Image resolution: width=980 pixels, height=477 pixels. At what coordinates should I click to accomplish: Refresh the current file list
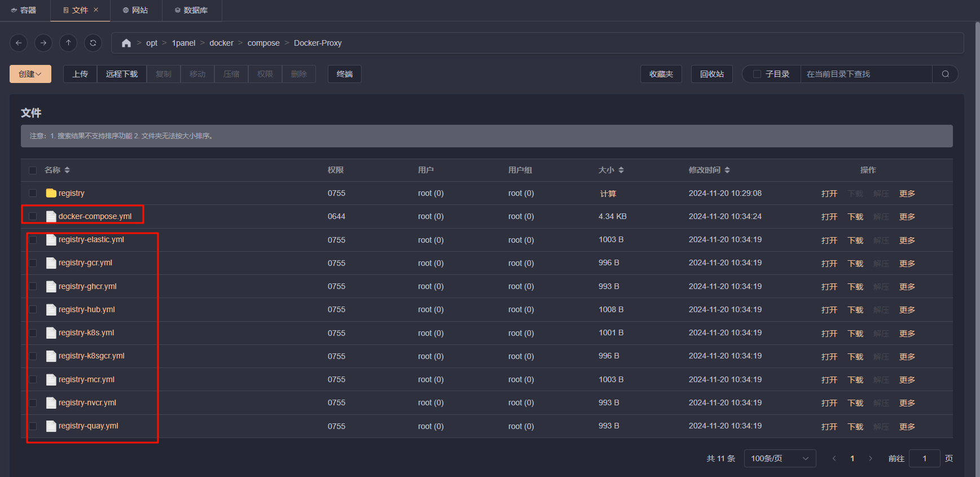(x=93, y=43)
